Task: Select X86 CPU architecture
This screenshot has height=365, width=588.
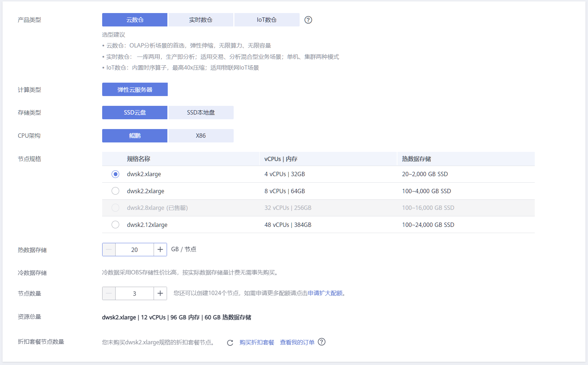Action: pos(201,136)
